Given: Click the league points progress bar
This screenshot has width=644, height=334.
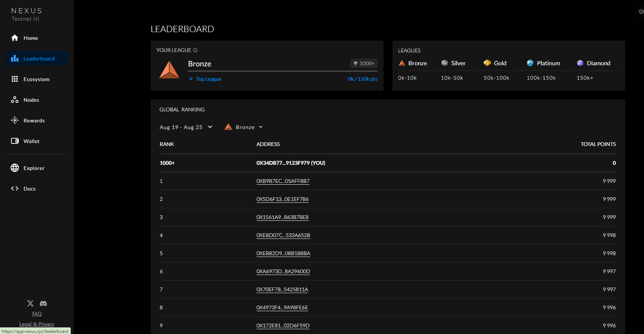Looking at the screenshot, I should [283, 71].
